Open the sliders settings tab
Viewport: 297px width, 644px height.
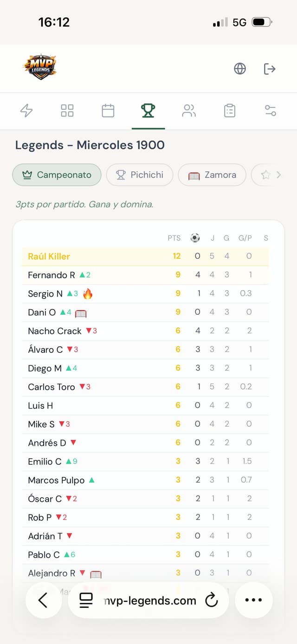[x=271, y=111]
